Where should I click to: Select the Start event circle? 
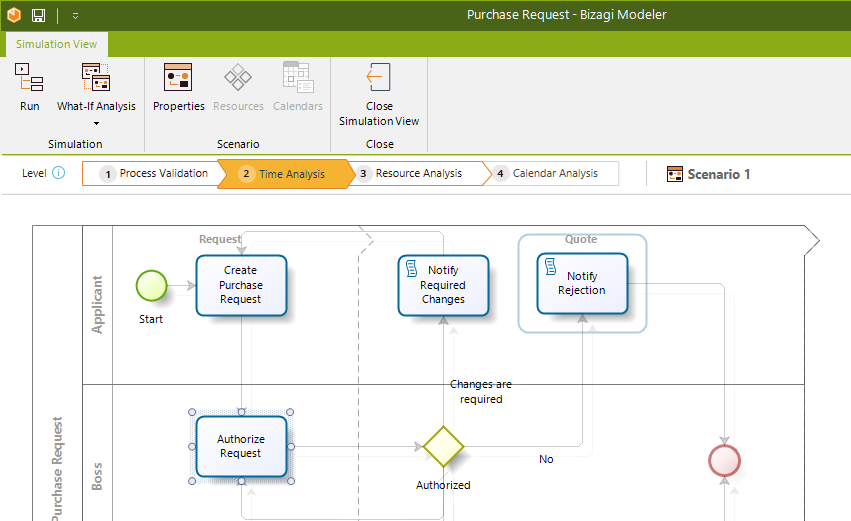pos(151,285)
